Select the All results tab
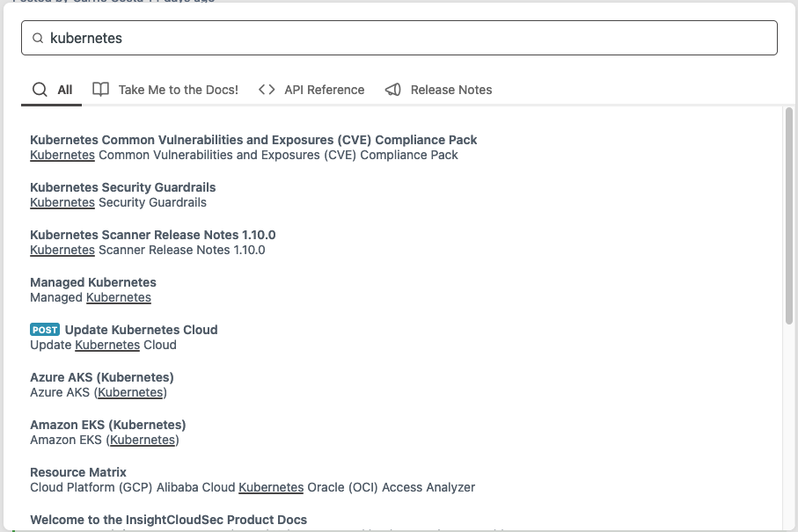Screen dimensions: 798x532 [x=51, y=90]
